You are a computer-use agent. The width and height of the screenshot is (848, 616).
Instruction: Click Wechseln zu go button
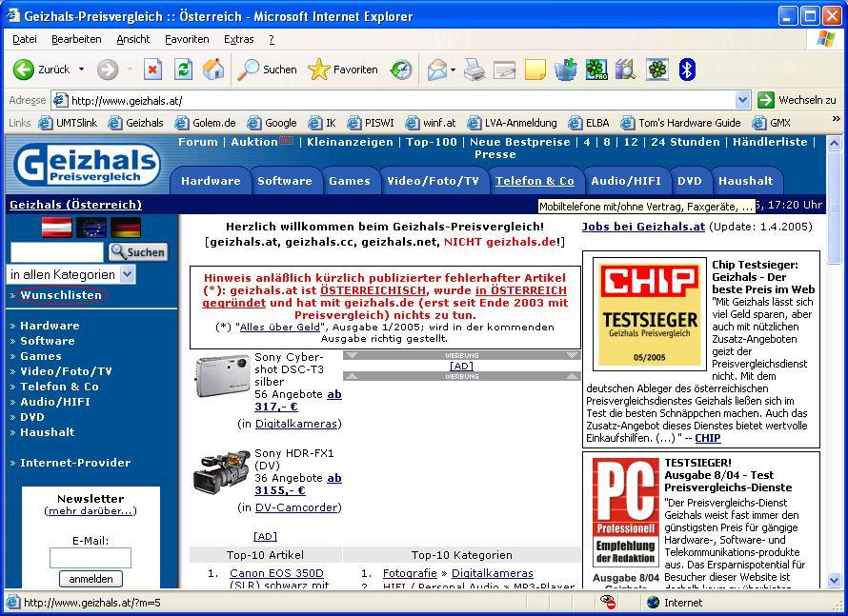[x=797, y=100]
